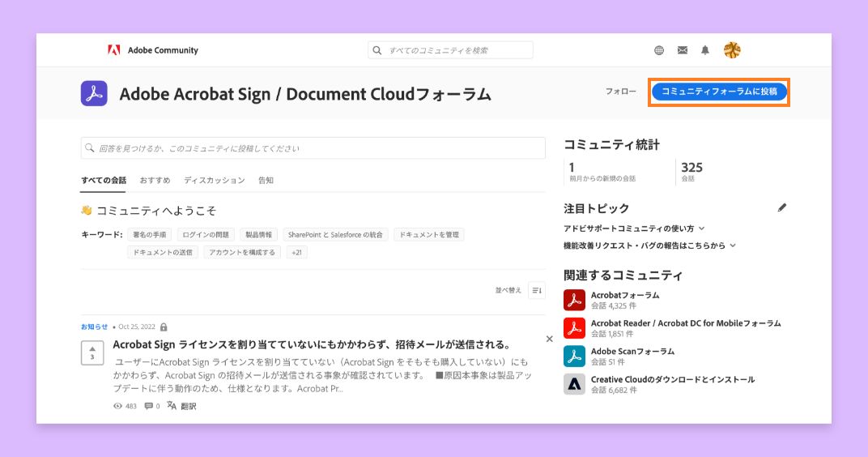The image size is (868, 457).
Task: Click the comments bubble icon showing 0
Action: [148, 406]
